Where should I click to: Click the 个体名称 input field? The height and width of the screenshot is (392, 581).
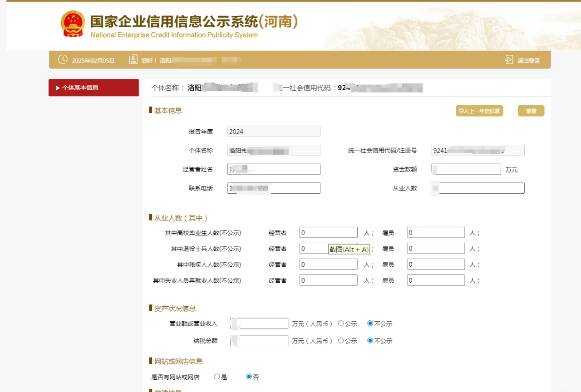click(x=274, y=150)
